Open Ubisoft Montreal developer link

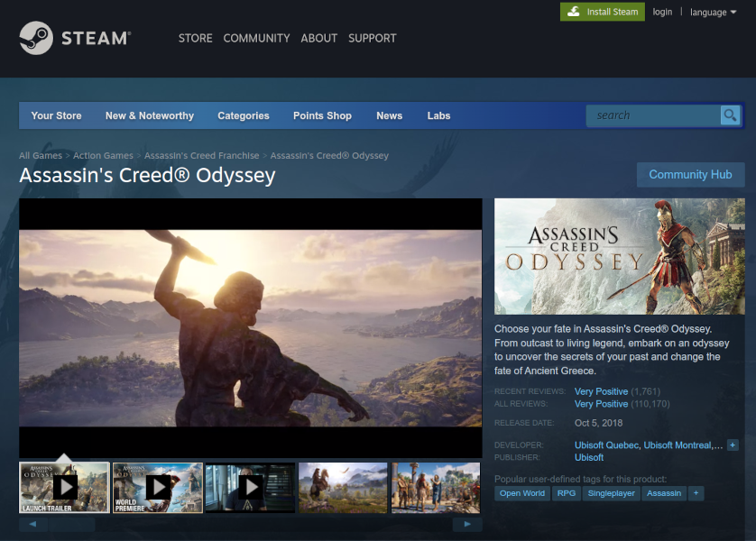coord(678,445)
